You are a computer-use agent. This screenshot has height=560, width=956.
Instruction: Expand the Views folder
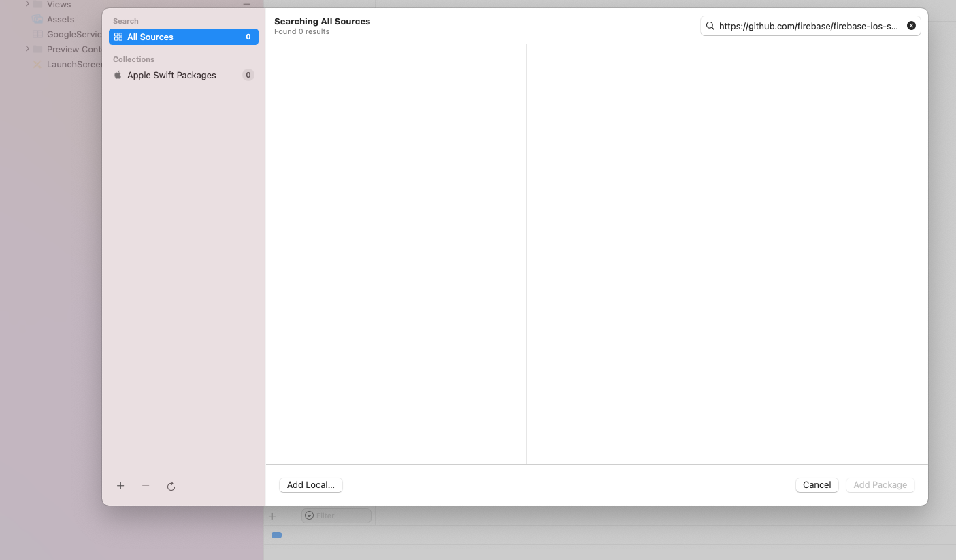(x=27, y=4)
